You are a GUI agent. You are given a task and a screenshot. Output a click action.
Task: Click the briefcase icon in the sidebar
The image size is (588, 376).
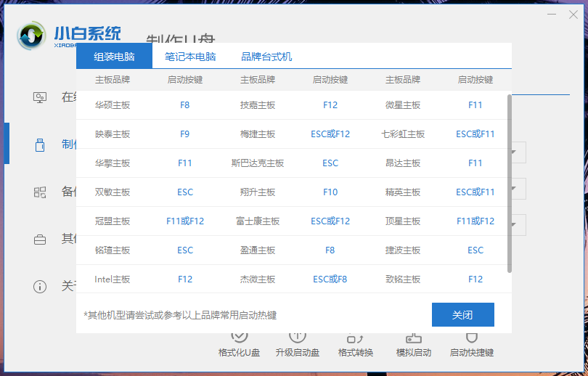[x=40, y=239]
